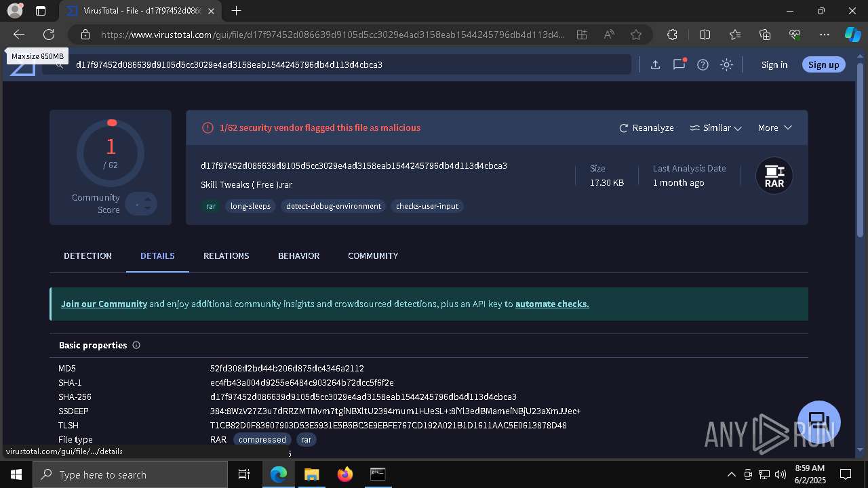
Task: Toggle light and dark theme
Action: [727, 64]
